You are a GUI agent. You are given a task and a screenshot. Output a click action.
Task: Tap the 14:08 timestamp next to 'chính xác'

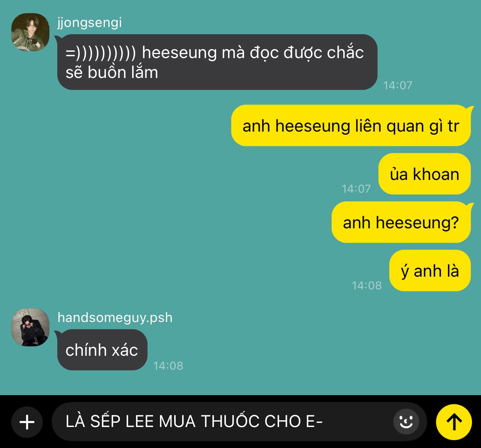[168, 366]
